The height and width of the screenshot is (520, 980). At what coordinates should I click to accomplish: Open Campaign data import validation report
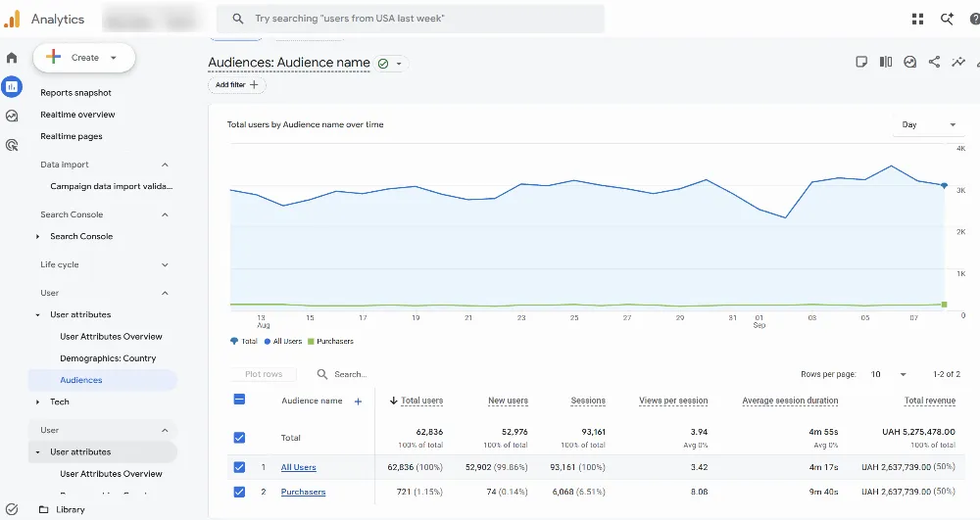pyautogui.click(x=112, y=186)
